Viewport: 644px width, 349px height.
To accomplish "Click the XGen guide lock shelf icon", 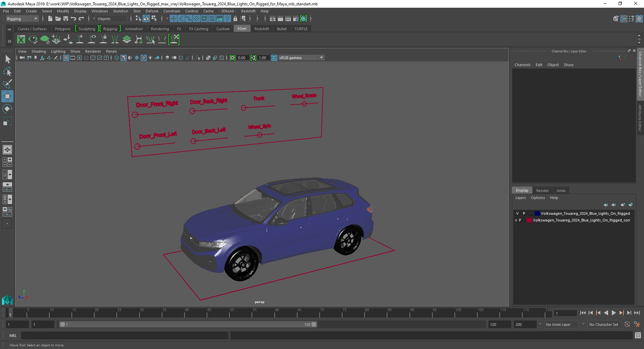I will click(x=104, y=40).
